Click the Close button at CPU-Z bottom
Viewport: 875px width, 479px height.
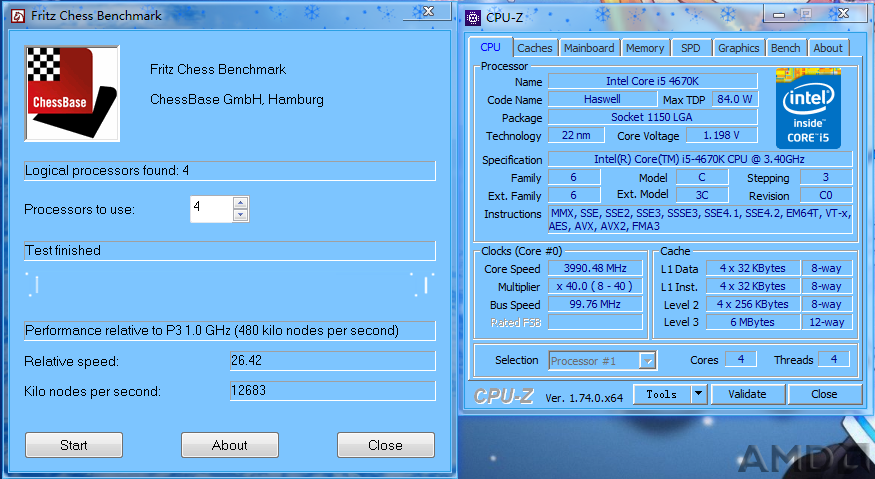(x=824, y=394)
